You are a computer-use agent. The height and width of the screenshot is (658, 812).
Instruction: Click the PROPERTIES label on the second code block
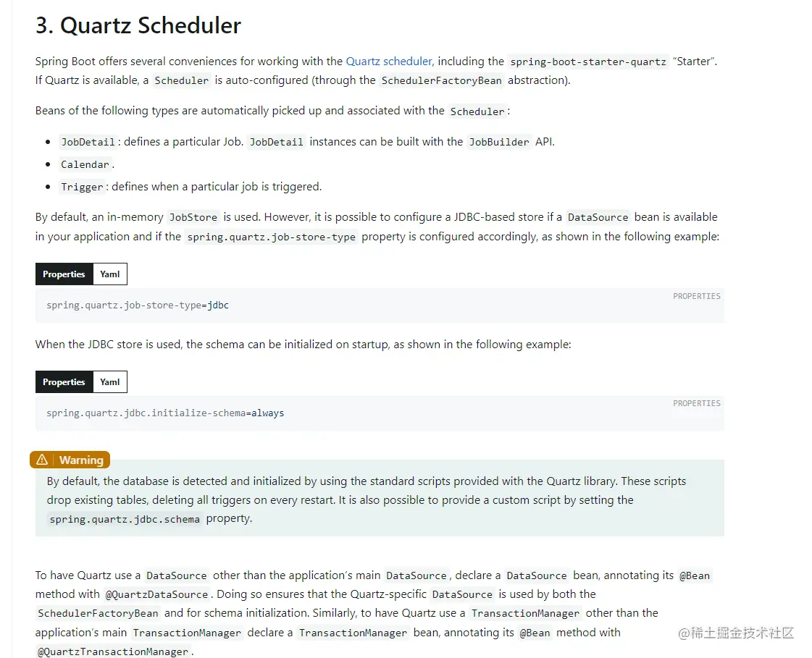point(696,403)
